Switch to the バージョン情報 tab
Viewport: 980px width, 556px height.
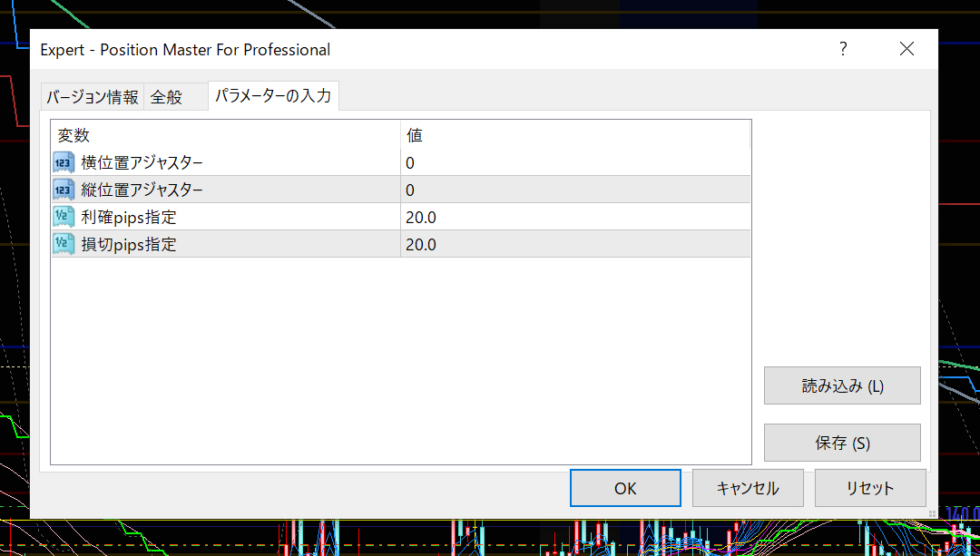pyautogui.click(x=93, y=97)
